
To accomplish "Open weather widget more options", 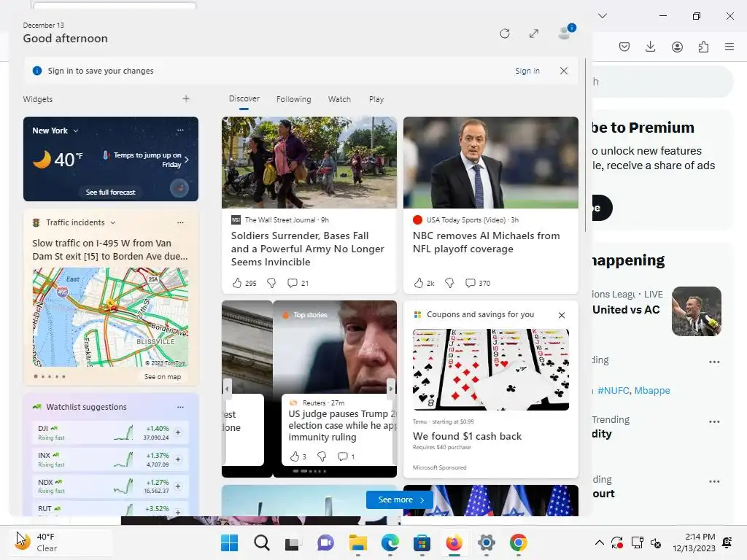I will pyautogui.click(x=180, y=130).
